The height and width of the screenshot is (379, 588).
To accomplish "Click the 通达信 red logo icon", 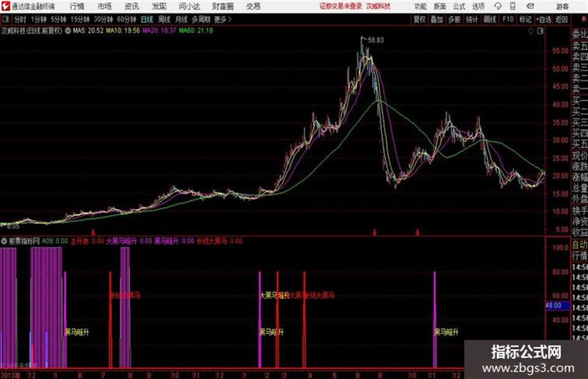I will [x=5, y=6].
